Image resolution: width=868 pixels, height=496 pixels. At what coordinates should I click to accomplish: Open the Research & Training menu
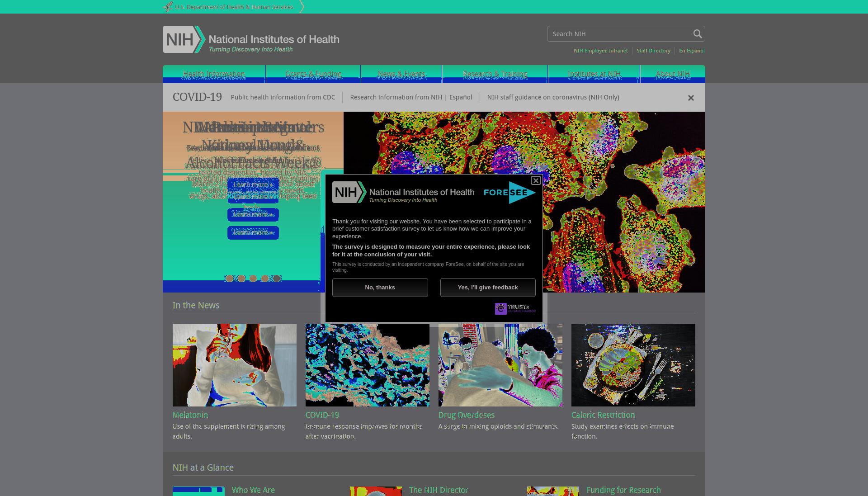(x=495, y=74)
